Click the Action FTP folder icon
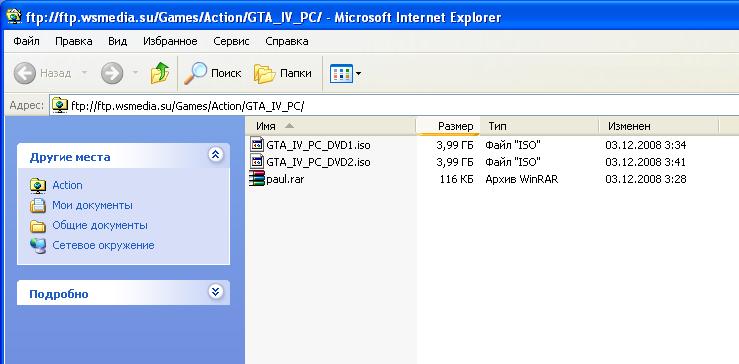This screenshot has width=739, height=364. click(x=38, y=185)
